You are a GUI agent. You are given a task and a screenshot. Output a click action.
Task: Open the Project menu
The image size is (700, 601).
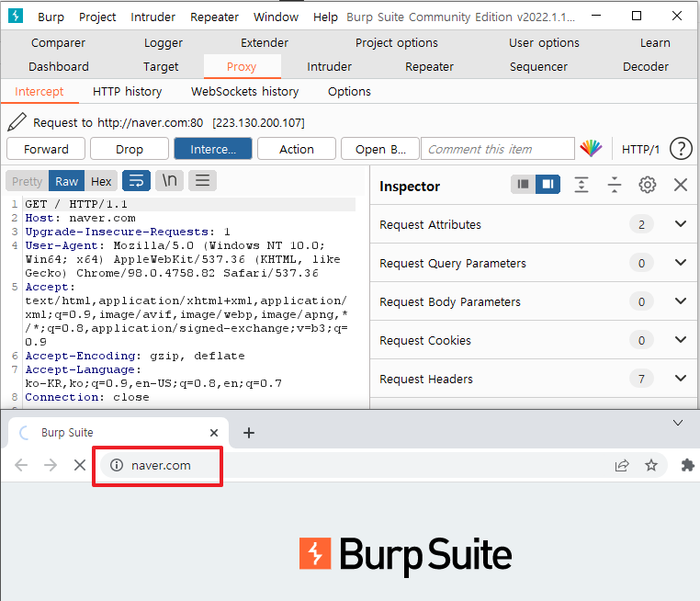(97, 17)
